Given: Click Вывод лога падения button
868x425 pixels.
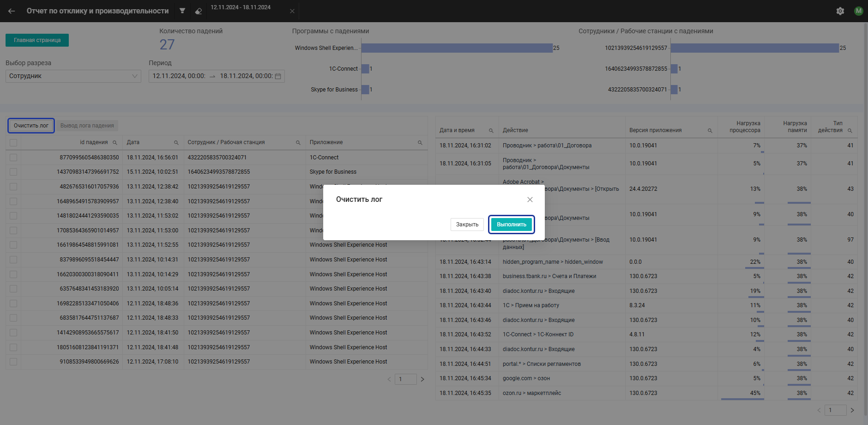Looking at the screenshot, I should (x=87, y=126).
